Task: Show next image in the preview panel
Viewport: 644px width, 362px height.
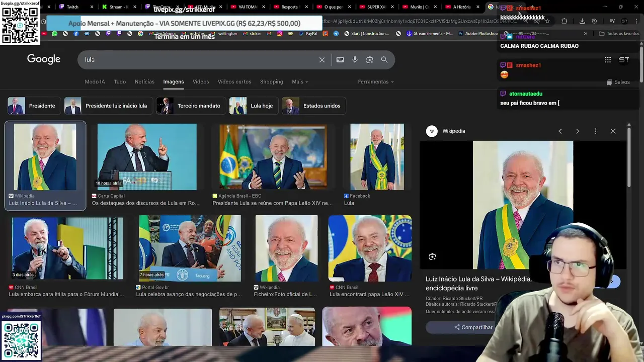Action: click(578, 131)
